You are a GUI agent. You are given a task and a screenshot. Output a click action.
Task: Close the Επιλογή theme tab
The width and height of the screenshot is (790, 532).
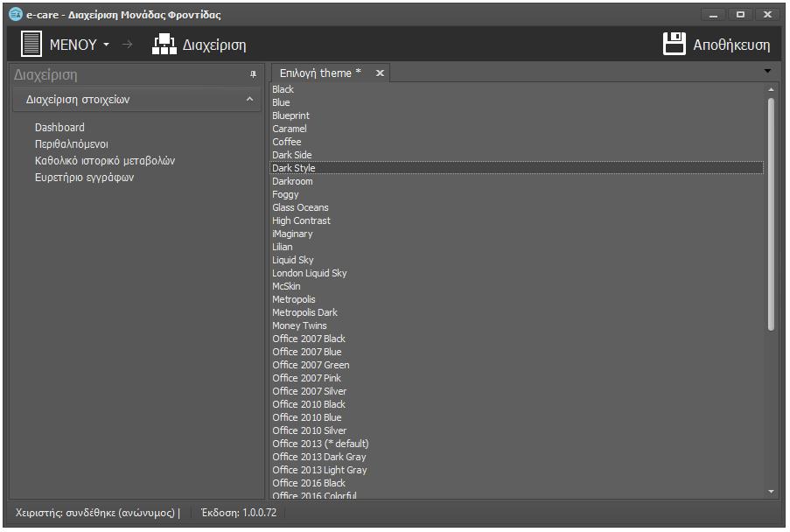(380, 73)
